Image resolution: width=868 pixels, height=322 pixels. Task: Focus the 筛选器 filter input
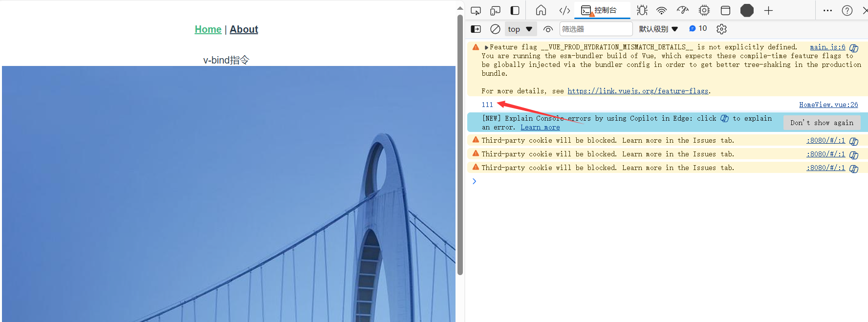(x=596, y=29)
